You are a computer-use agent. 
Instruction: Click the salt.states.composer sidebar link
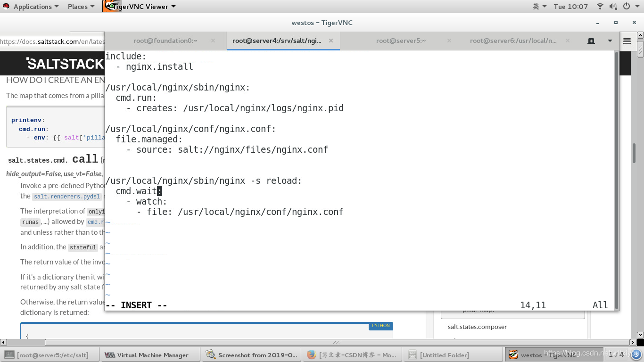point(477,327)
